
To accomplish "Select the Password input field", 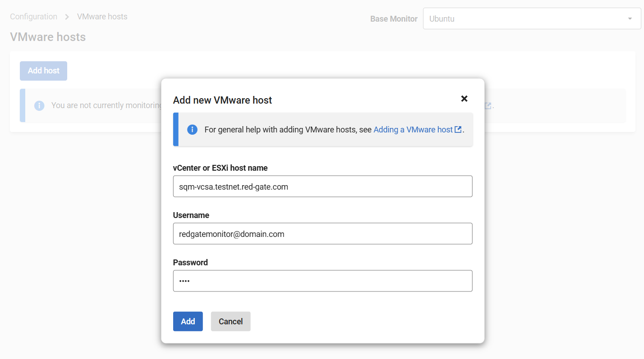I will 322,281.
